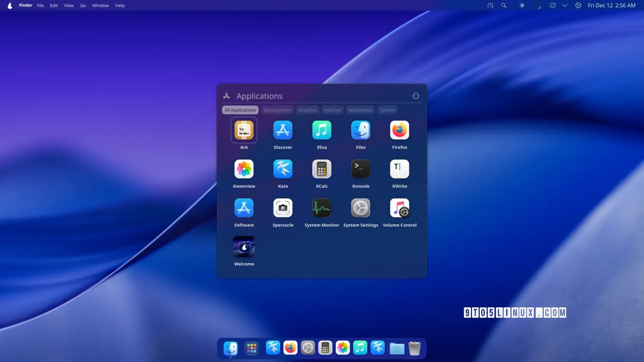Expand the system tray chevron arrow

(x=565, y=6)
